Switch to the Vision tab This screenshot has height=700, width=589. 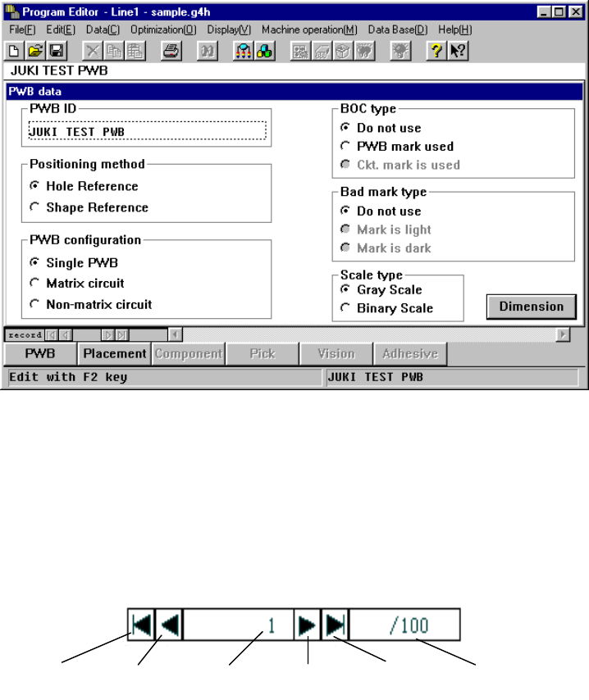pyautogui.click(x=336, y=354)
